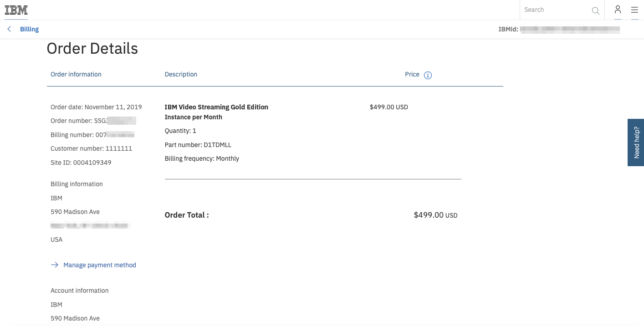Viewport: 644px width, 326px height.
Task: Click 590 Madison Ave under Billing information
Action: [75, 212]
